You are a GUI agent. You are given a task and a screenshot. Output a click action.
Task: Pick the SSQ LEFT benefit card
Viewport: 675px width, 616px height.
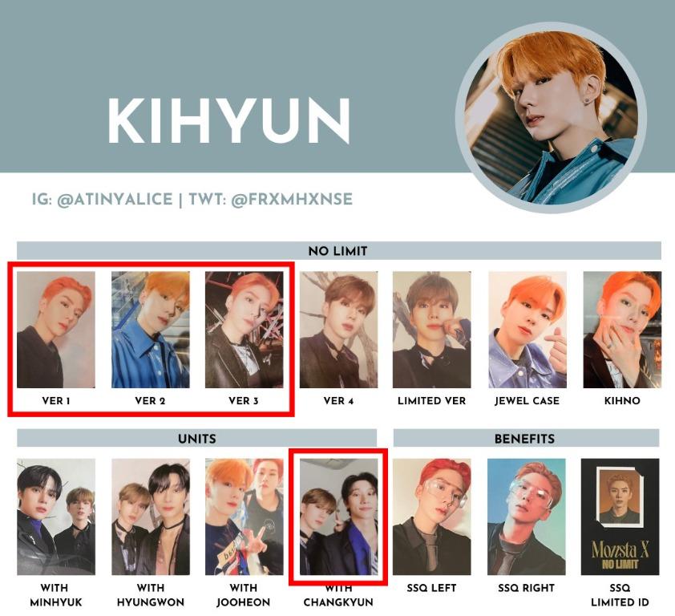click(x=432, y=517)
